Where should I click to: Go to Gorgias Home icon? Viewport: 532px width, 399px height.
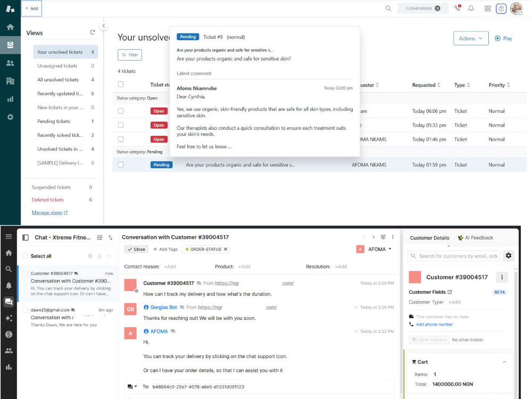9,253
